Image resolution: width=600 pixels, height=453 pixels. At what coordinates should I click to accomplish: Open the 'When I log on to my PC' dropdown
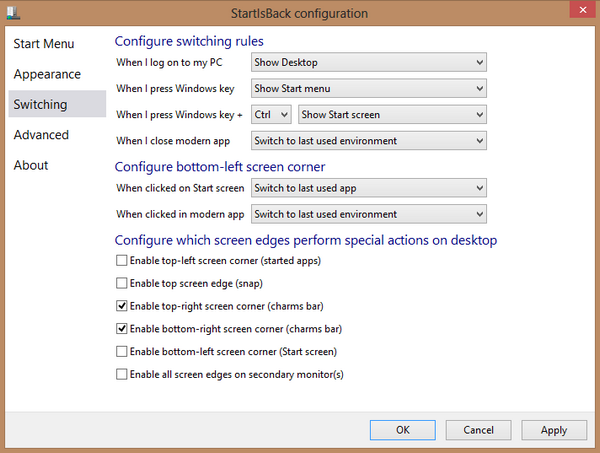tap(368, 62)
